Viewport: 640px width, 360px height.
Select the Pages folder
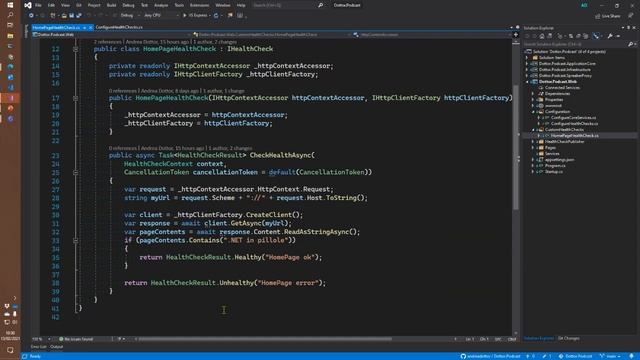(x=550, y=148)
